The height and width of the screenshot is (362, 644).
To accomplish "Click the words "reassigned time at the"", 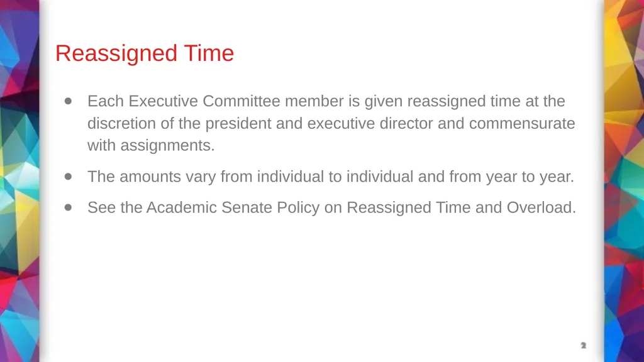I will 486,101.
